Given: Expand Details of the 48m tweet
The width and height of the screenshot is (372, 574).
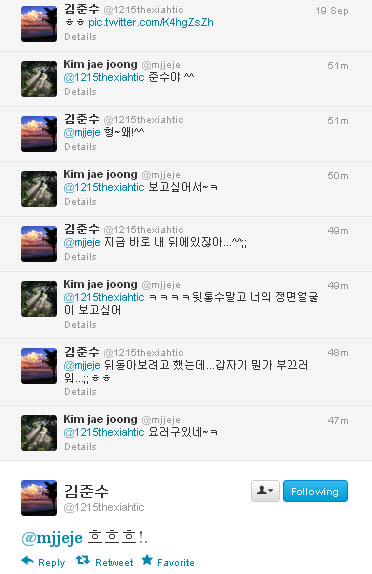Looking at the screenshot, I should click(80, 392).
